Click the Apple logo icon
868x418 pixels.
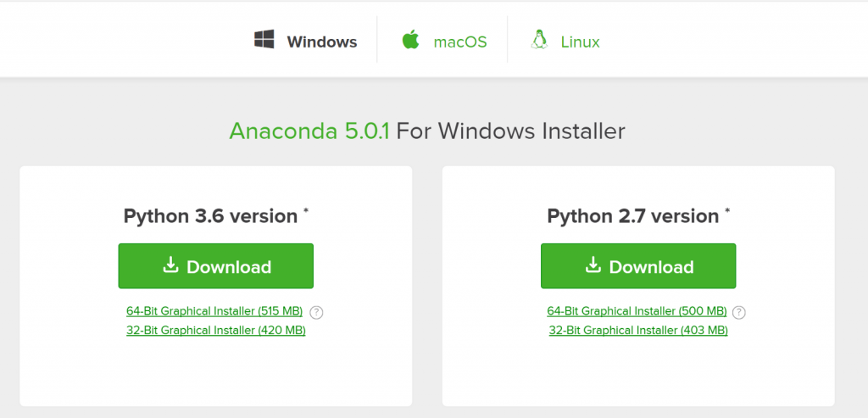click(411, 40)
